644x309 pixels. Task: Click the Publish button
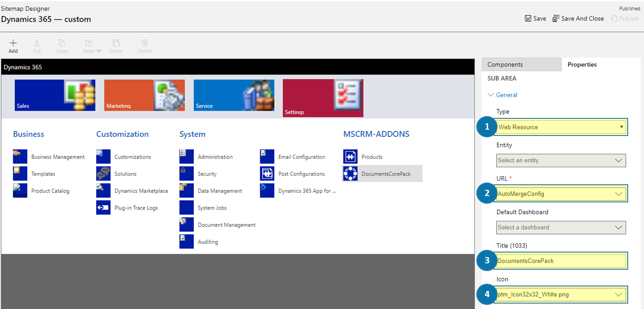point(625,19)
